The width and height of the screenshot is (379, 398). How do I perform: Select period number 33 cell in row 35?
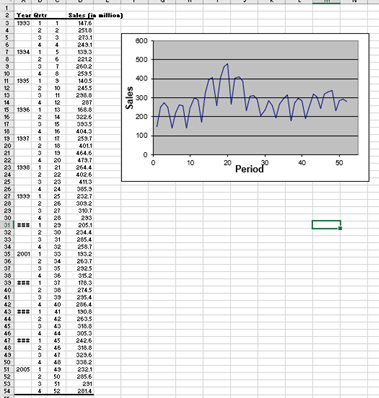pyautogui.click(x=57, y=254)
